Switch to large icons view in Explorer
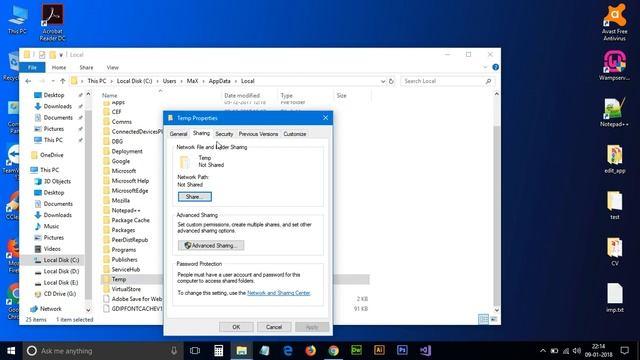This screenshot has width=640, height=360. click(x=493, y=319)
